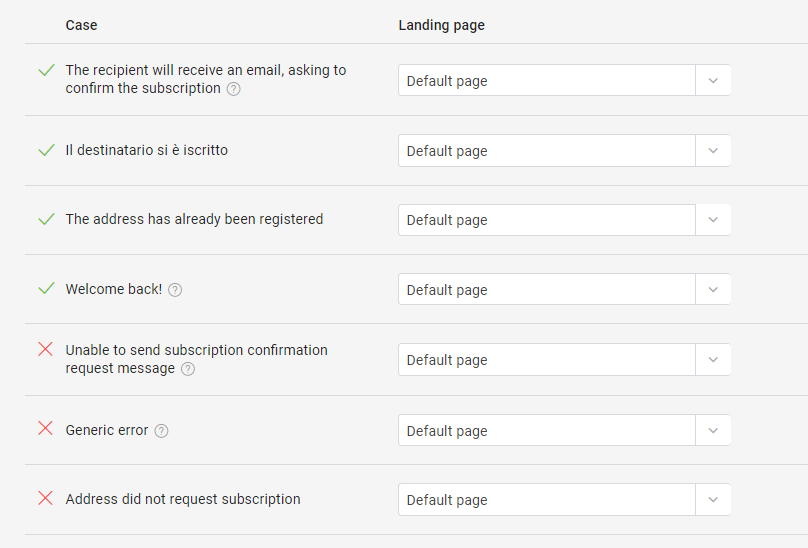Click red X next to 'Generic error'

pyautogui.click(x=45, y=428)
